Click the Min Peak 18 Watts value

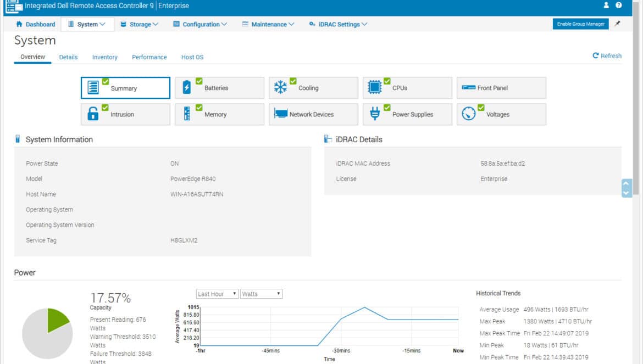(551, 345)
